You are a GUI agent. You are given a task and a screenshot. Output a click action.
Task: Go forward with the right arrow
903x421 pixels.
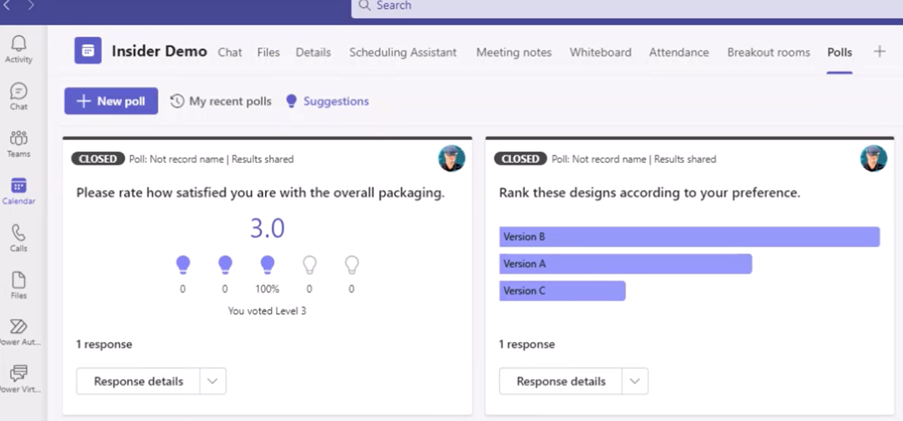(x=31, y=5)
